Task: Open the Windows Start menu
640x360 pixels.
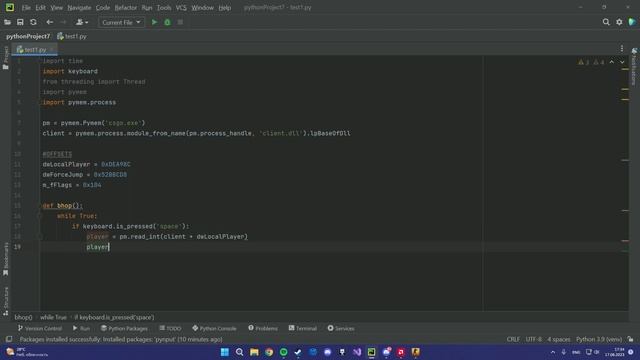Action: pyautogui.click(x=224, y=352)
